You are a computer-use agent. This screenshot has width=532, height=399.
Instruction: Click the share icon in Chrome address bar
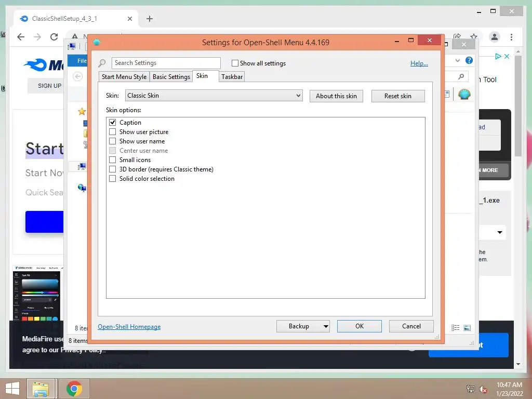pyautogui.click(x=457, y=36)
